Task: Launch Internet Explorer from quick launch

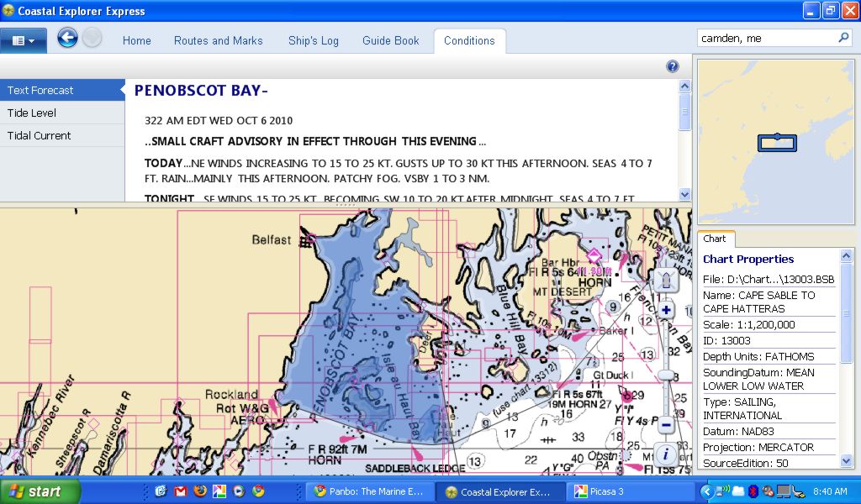Action: point(161,491)
